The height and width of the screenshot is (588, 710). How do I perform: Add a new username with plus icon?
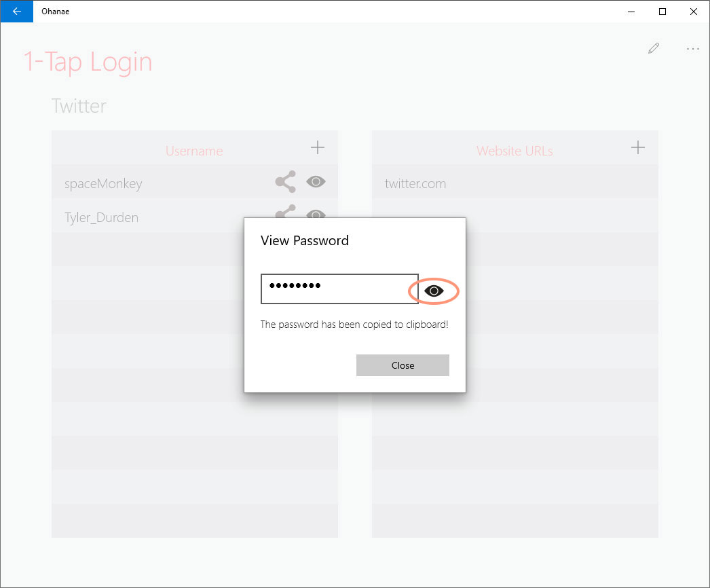coord(318,147)
